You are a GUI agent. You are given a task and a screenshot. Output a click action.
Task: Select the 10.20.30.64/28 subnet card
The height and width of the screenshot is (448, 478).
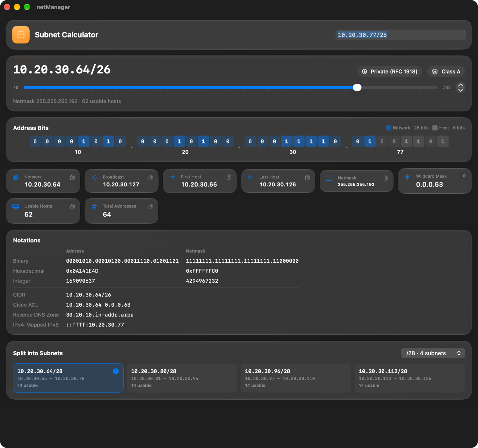pos(68,378)
